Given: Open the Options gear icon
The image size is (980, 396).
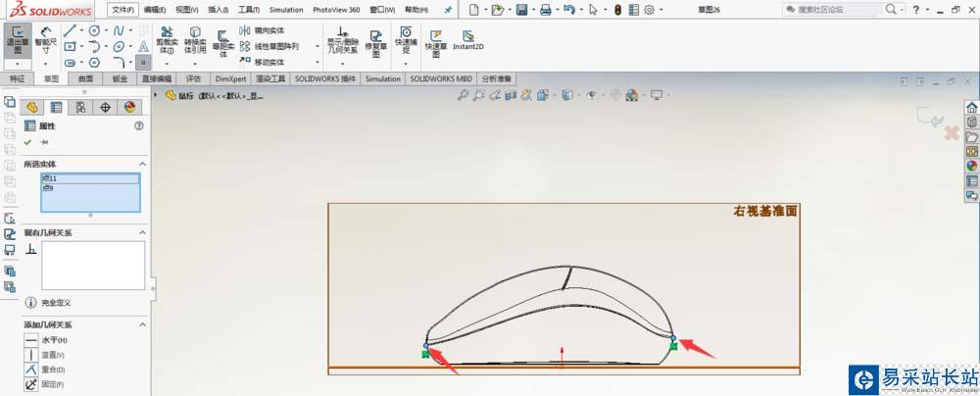Looking at the screenshot, I should [650, 10].
